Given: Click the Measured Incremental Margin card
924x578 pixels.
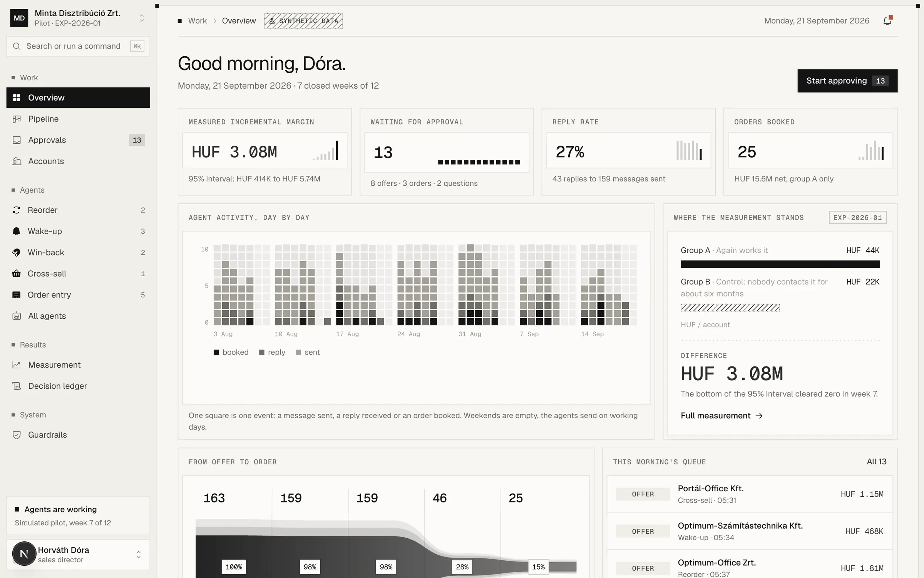Looking at the screenshot, I should (x=264, y=152).
